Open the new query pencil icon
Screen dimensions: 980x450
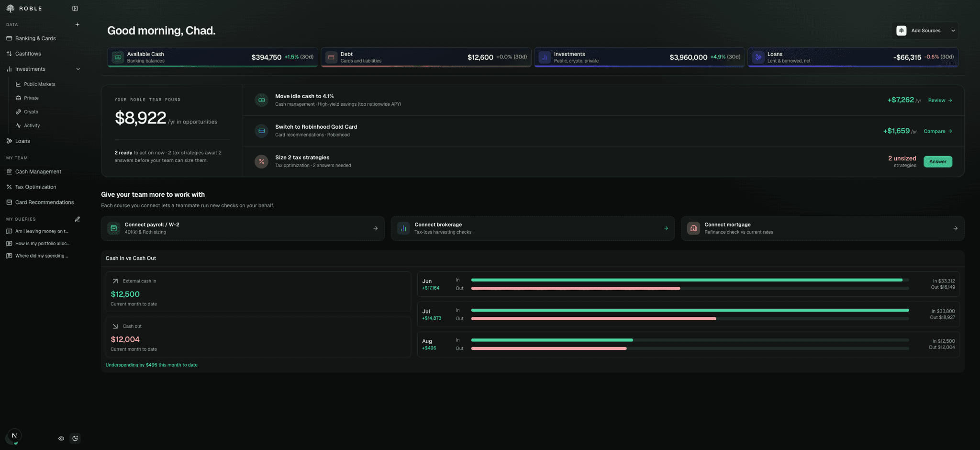[78, 219]
